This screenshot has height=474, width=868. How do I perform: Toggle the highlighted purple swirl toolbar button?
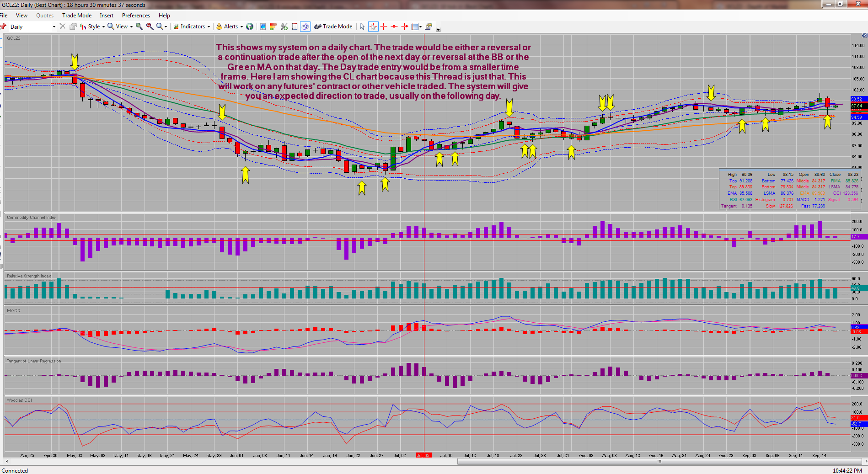pyautogui.click(x=305, y=27)
